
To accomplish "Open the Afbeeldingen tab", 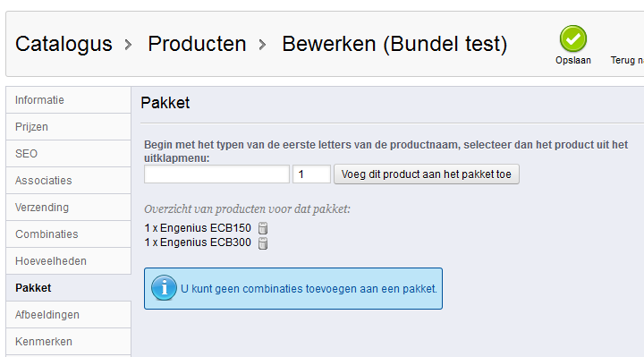I will pos(69,315).
